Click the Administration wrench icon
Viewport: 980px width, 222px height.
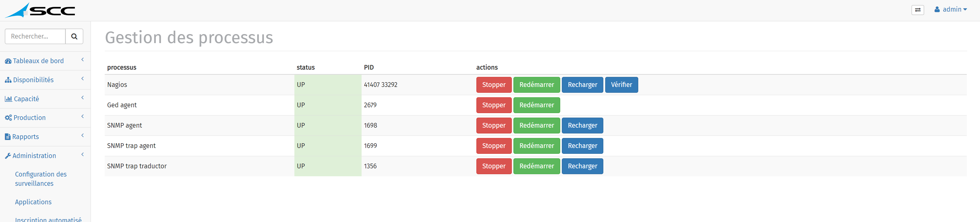(x=8, y=156)
